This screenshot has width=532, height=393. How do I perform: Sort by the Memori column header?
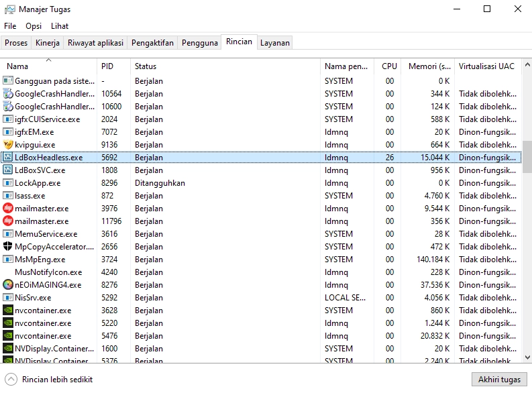coord(428,66)
